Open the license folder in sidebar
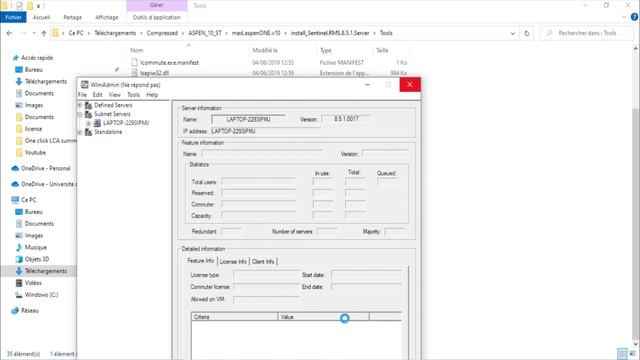The image size is (640, 360). [x=33, y=129]
